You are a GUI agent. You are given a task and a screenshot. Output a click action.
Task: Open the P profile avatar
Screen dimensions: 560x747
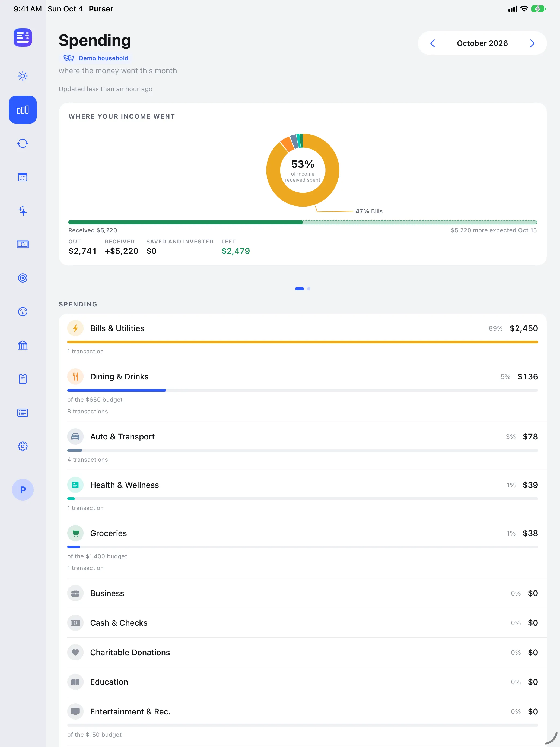coord(23,490)
